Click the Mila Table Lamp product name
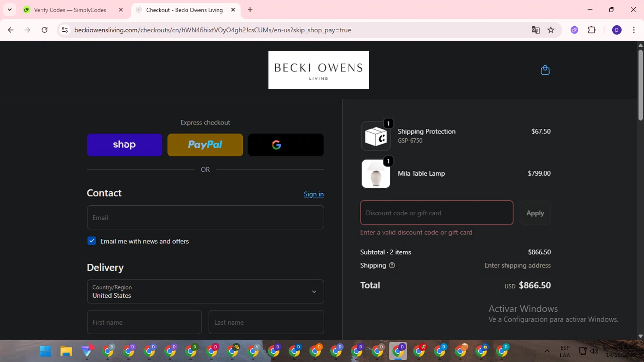The height and width of the screenshot is (362, 644). [421, 173]
